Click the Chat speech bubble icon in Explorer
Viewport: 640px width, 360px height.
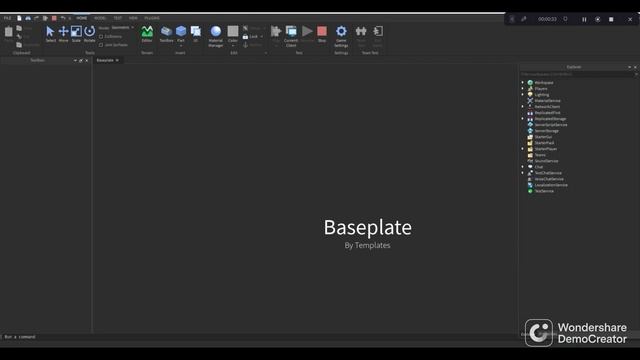[x=530, y=167]
